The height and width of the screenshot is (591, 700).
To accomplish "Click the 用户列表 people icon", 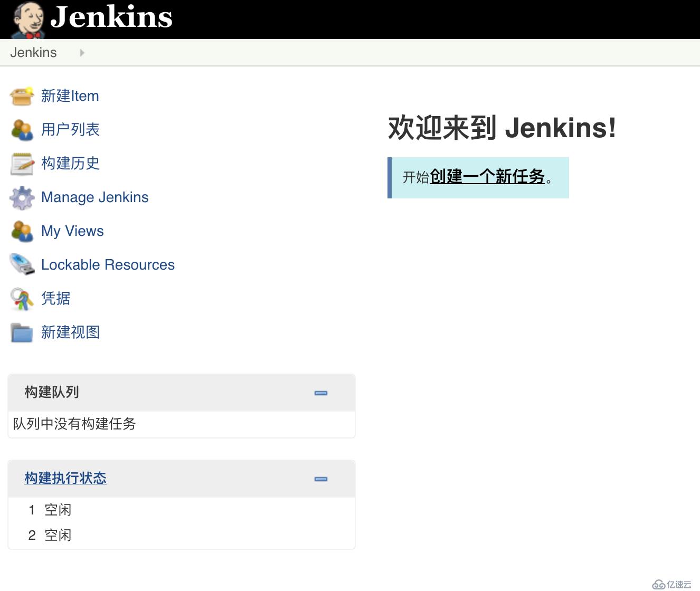I will pos(22,130).
